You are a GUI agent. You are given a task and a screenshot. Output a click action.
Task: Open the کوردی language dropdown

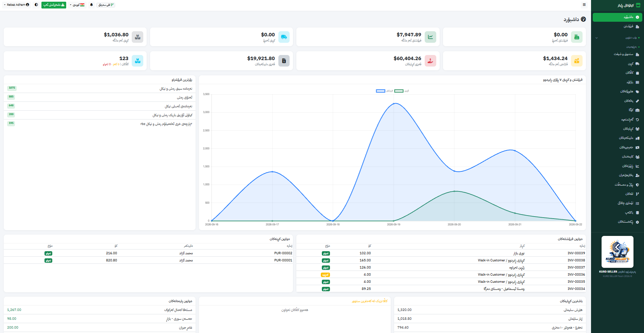(77, 5)
